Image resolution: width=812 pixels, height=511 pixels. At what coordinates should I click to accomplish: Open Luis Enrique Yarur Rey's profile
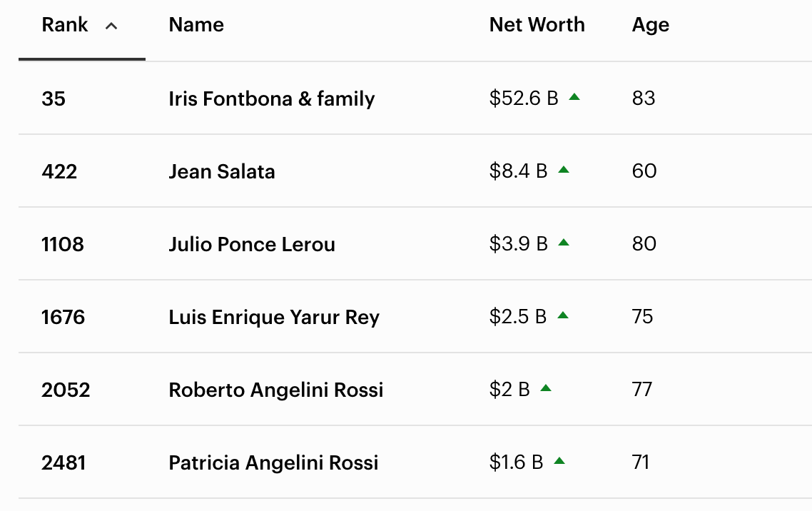pos(273,317)
